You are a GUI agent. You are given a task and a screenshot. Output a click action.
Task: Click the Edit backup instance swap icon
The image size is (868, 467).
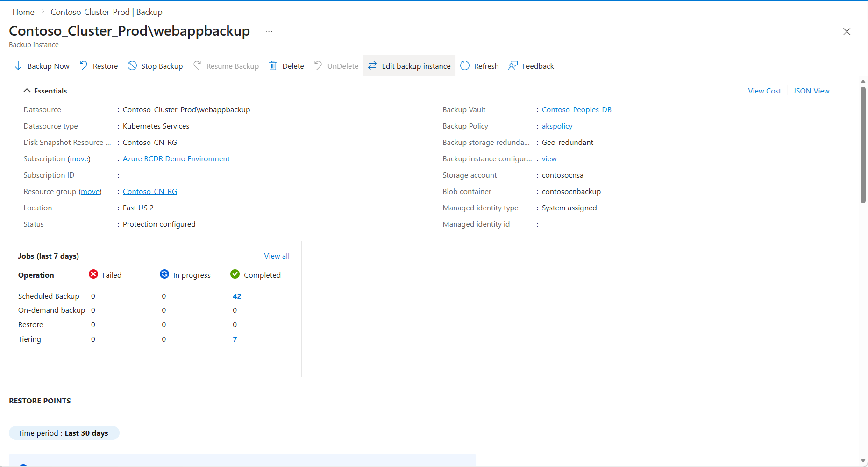click(x=372, y=66)
